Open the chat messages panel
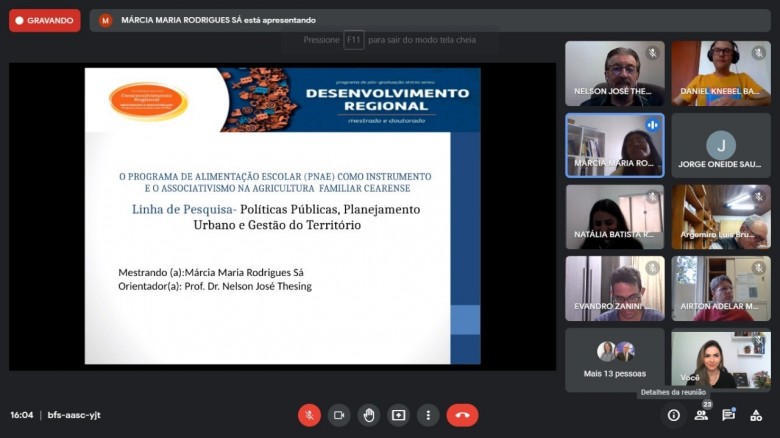 [728, 415]
